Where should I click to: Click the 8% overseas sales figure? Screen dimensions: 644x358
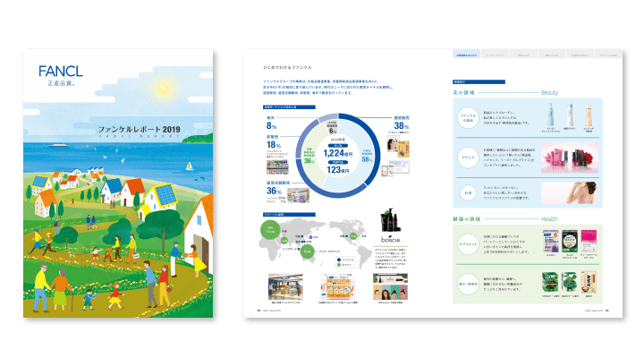tap(271, 126)
